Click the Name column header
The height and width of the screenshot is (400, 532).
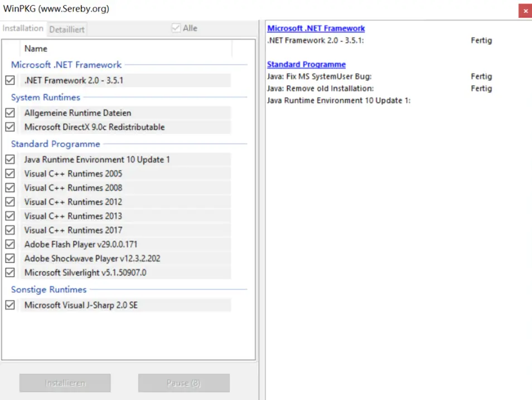coord(126,49)
